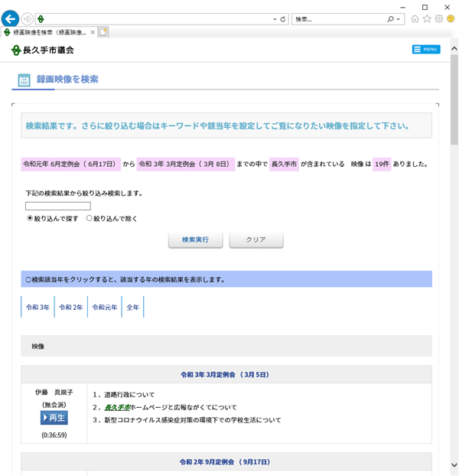Refresh the page with the reload icon
Image resolution: width=459 pixels, height=476 pixels.
click(x=283, y=19)
